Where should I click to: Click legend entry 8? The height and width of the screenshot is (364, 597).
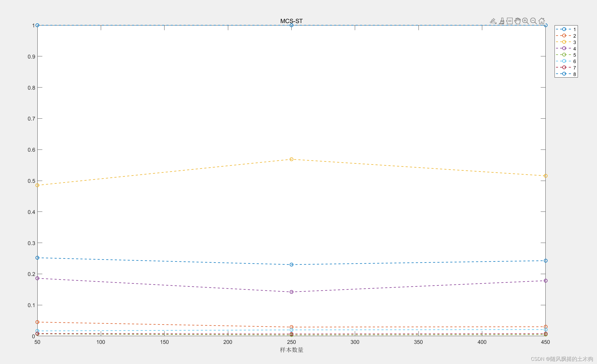coord(566,74)
